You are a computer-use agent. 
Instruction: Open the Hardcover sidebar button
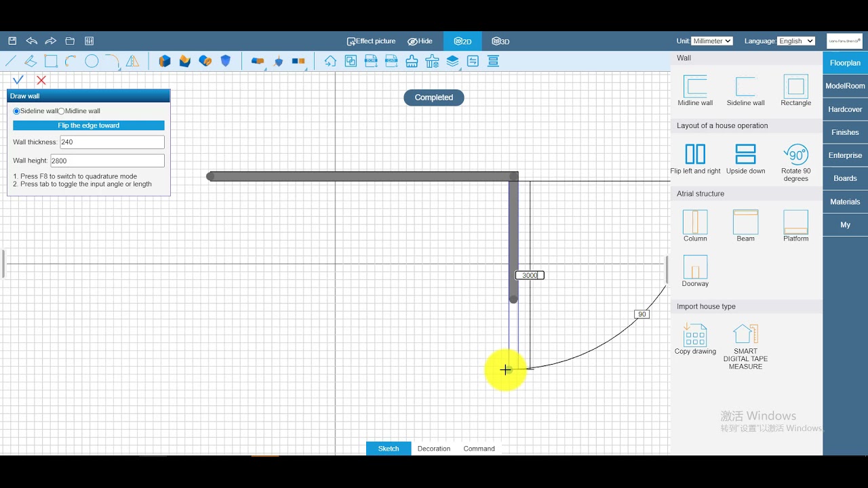point(845,109)
